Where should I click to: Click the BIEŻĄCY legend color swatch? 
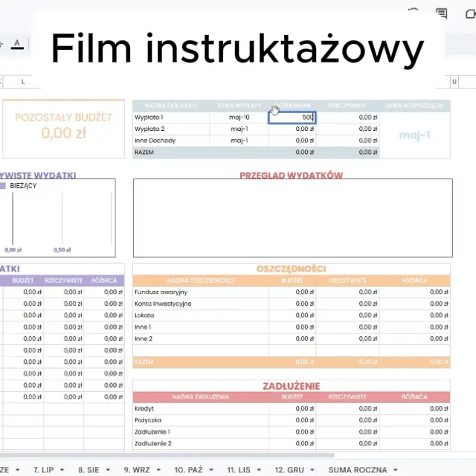point(3,186)
